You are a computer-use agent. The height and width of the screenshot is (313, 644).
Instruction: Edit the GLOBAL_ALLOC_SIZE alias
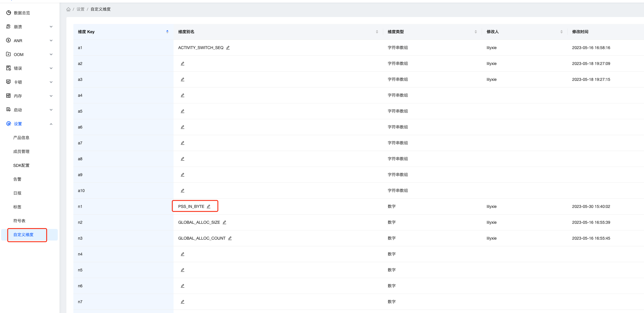pyautogui.click(x=224, y=222)
